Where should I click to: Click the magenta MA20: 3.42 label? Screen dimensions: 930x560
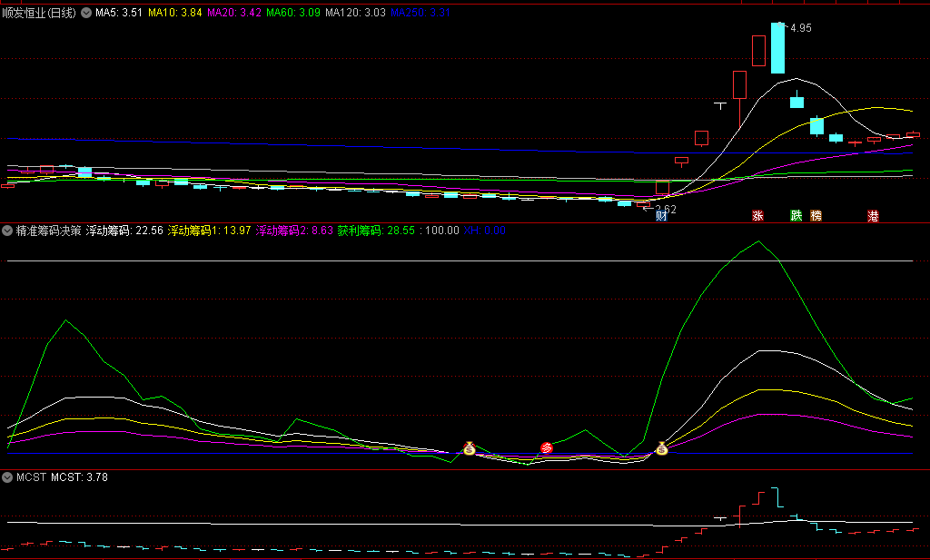tap(234, 13)
